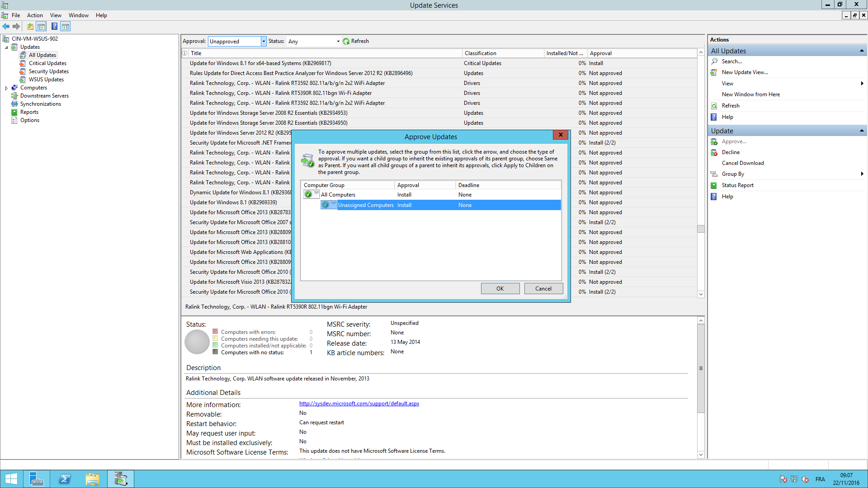Click Cancel in Approve Updates dialog
Viewport: 868px width, 488px height.
(x=543, y=289)
